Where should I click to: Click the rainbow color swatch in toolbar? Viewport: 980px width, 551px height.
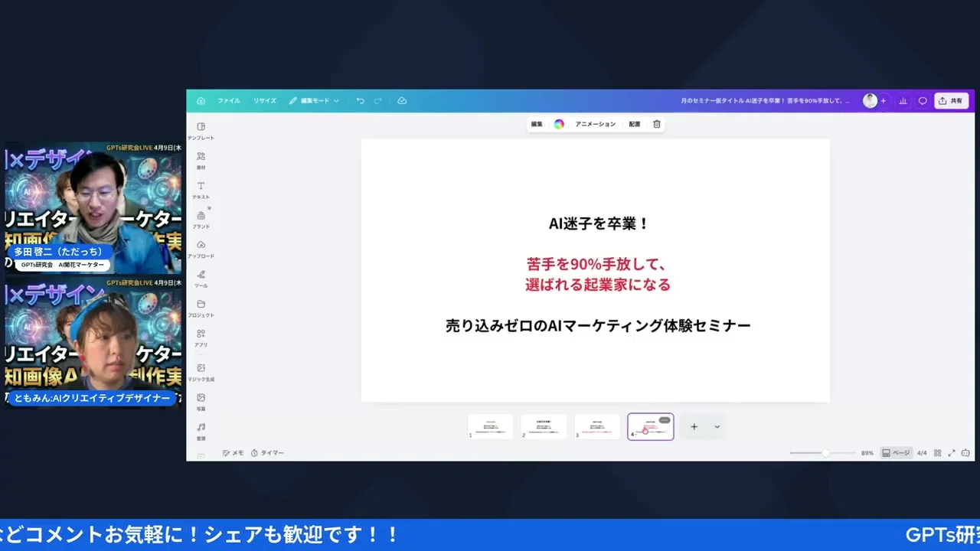pos(559,123)
